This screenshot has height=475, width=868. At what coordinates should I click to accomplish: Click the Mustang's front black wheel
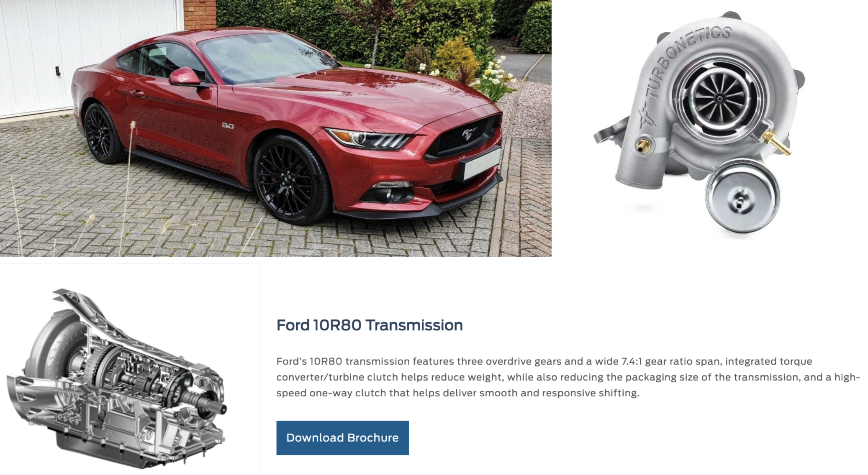point(289,180)
